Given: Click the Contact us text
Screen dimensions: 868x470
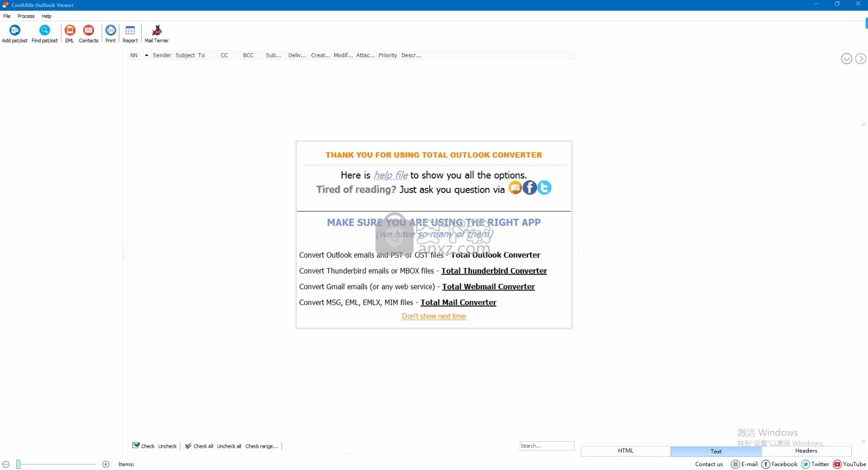Looking at the screenshot, I should (x=709, y=465).
